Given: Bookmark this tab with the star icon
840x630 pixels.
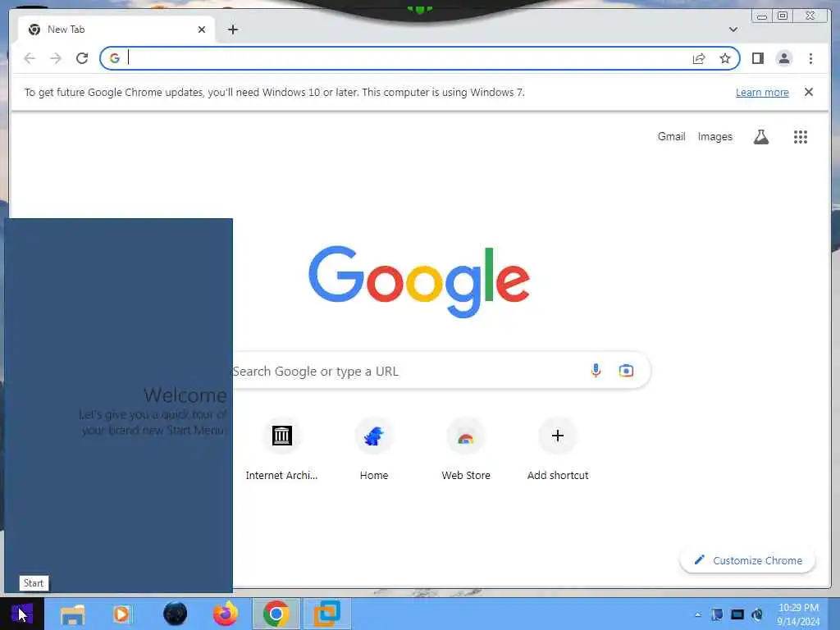Looking at the screenshot, I should (x=725, y=58).
